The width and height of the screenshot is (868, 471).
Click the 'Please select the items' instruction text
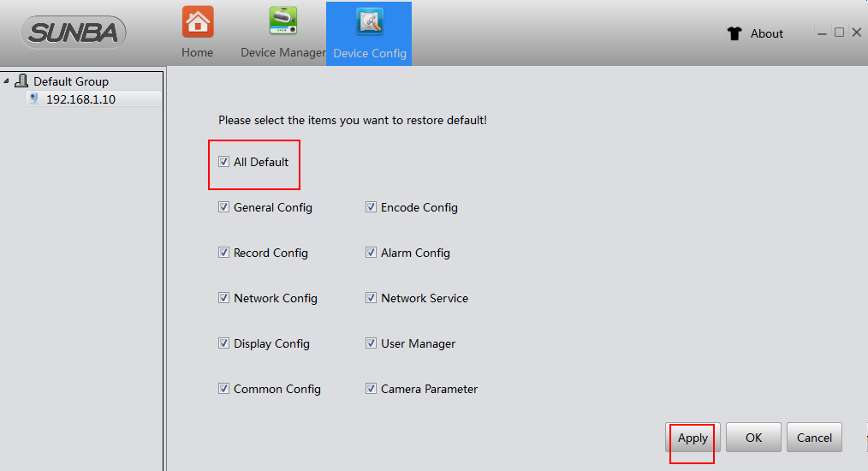click(x=353, y=120)
